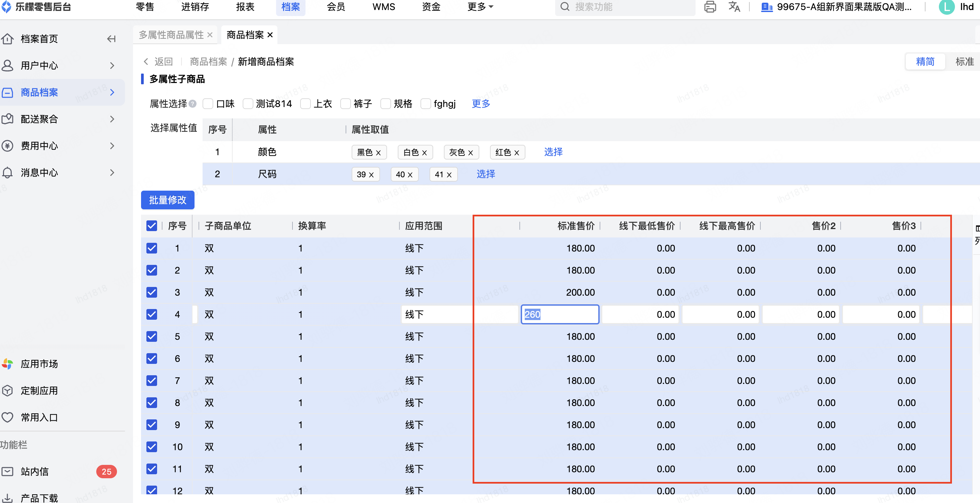The height and width of the screenshot is (503, 980).
Task: Uncheck row 3 checkbox
Action: coord(151,292)
